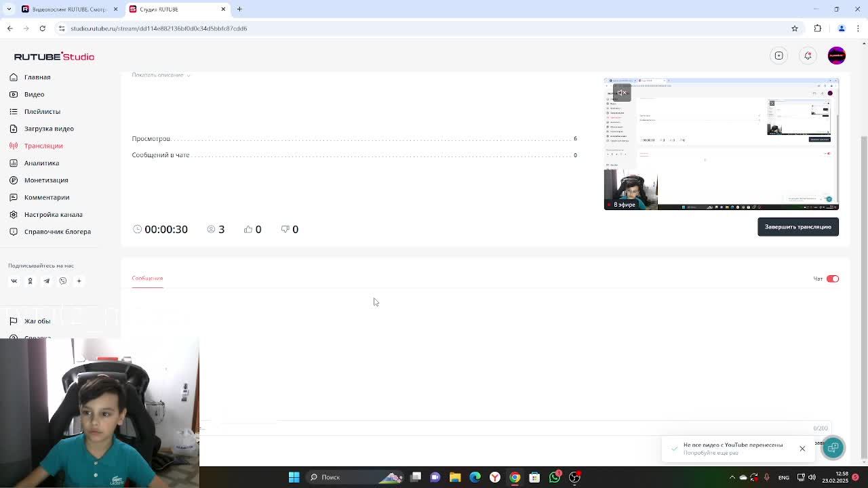Click the ENG language indicator
This screenshot has width=868, height=488.
coord(784,477)
